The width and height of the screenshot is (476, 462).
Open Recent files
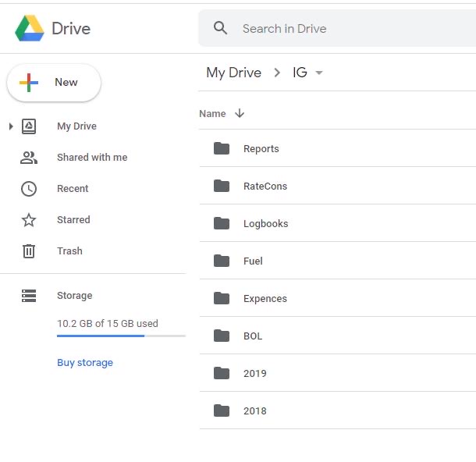click(73, 189)
